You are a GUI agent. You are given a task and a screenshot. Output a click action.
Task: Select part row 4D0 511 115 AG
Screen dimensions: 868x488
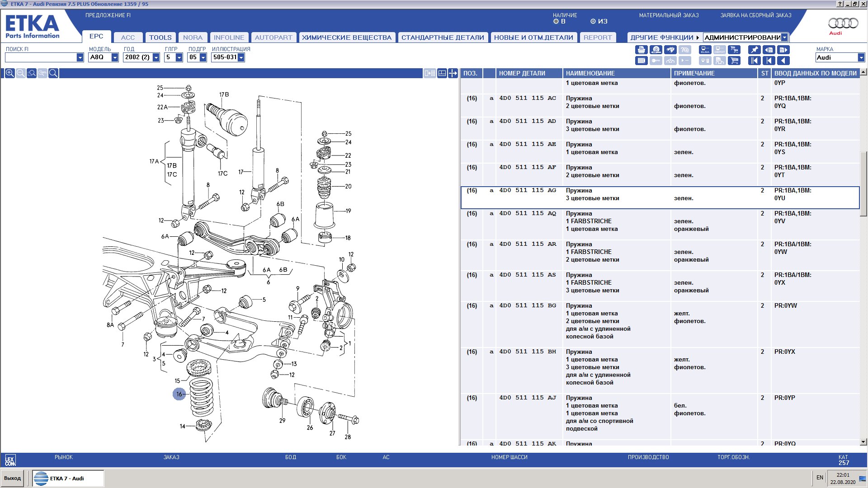660,197
